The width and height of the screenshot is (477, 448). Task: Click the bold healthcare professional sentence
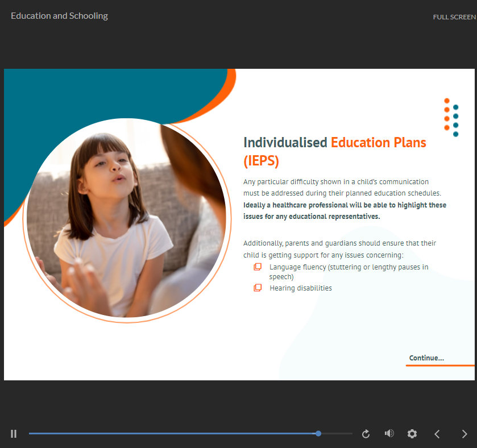345,211
